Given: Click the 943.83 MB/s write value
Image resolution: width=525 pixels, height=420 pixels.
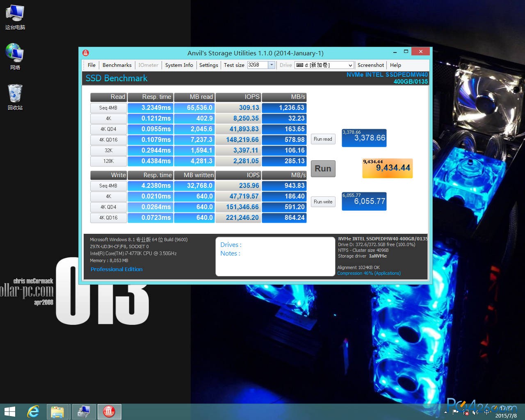Looking at the screenshot, I should (284, 186).
